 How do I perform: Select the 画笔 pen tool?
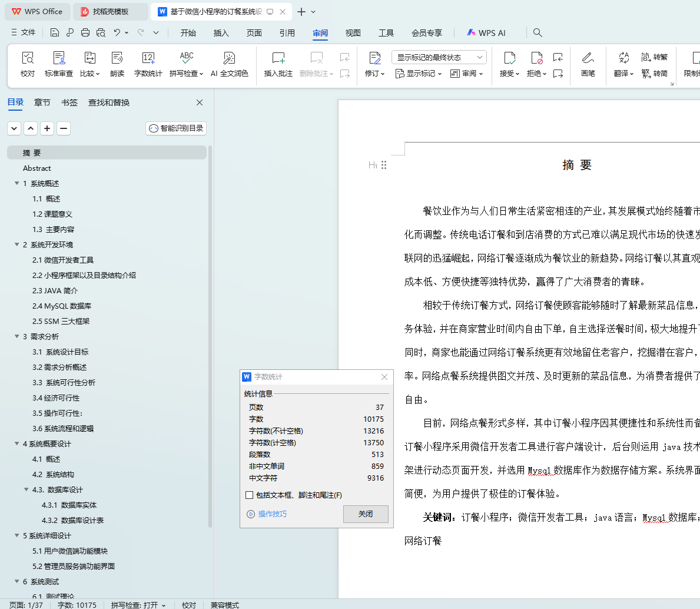coord(588,64)
